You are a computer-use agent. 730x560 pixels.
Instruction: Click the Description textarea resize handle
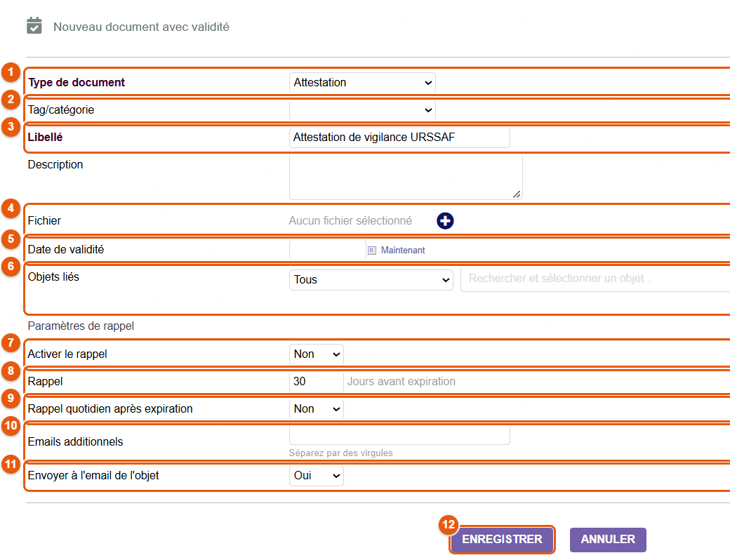click(x=517, y=194)
